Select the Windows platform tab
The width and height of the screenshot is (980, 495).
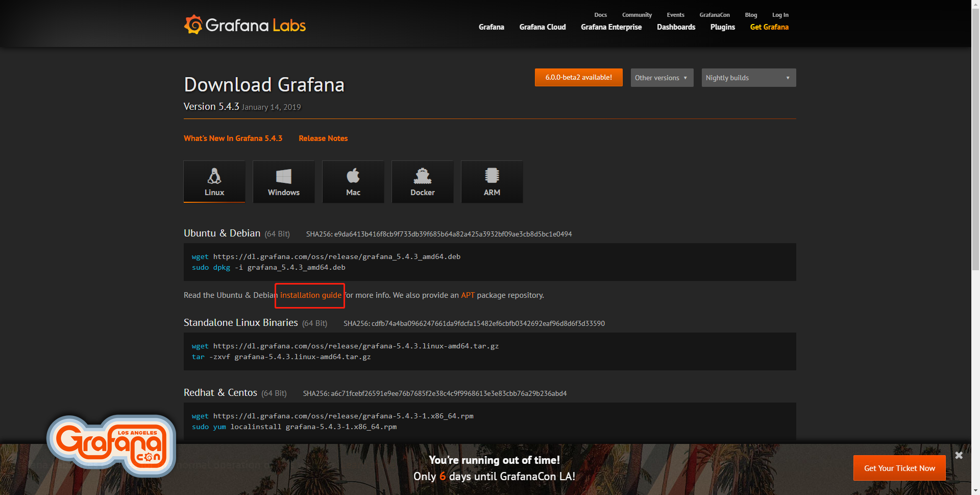pos(284,182)
